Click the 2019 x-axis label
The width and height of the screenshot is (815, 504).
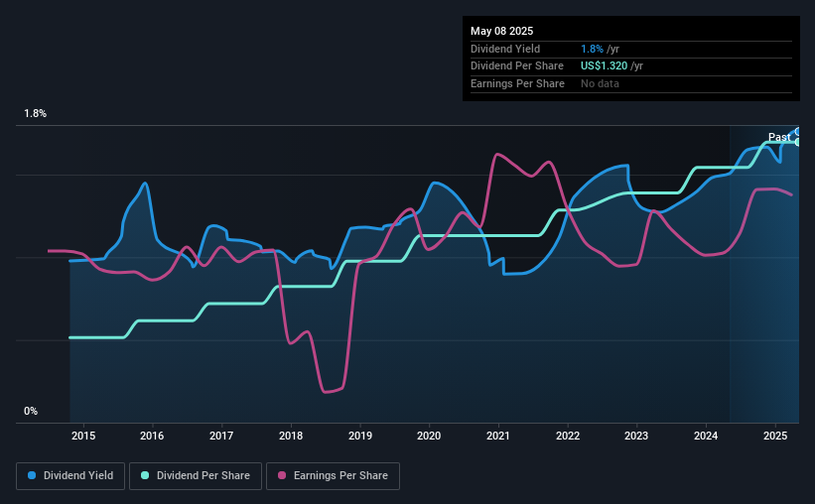coord(360,436)
